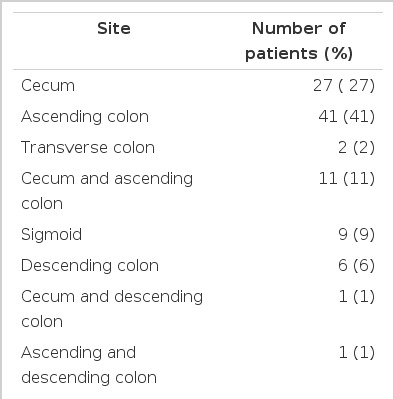Screen dimensions: 394x399
Task: Select Cecum and ascending colon label
Action: click(107, 191)
